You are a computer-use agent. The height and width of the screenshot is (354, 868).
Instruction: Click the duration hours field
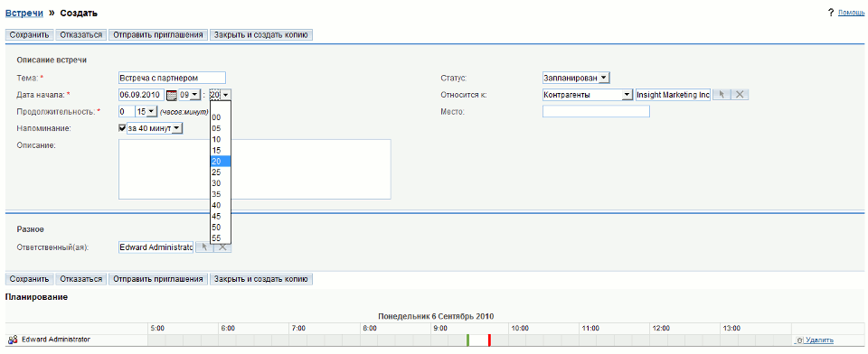pos(126,112)
